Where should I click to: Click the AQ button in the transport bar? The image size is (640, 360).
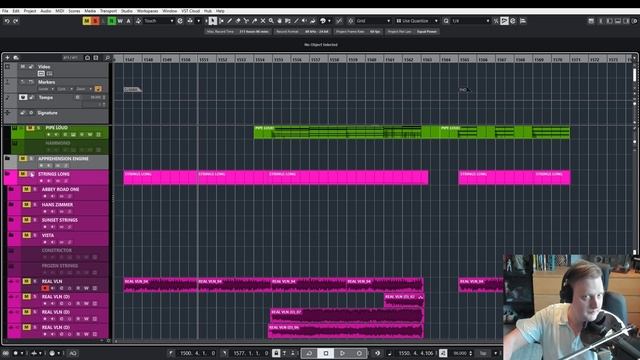tap(73, 353)
